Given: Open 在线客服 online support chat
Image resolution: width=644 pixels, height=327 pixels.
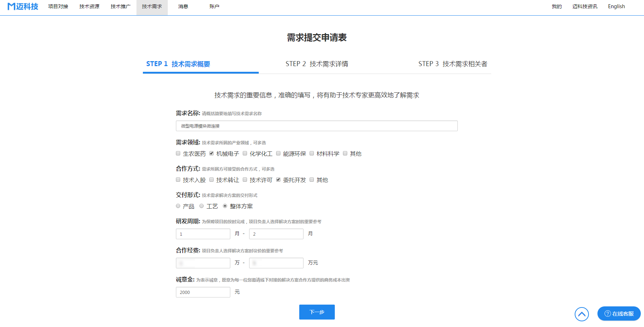Looking at the screenshot, I should (619, 313).
